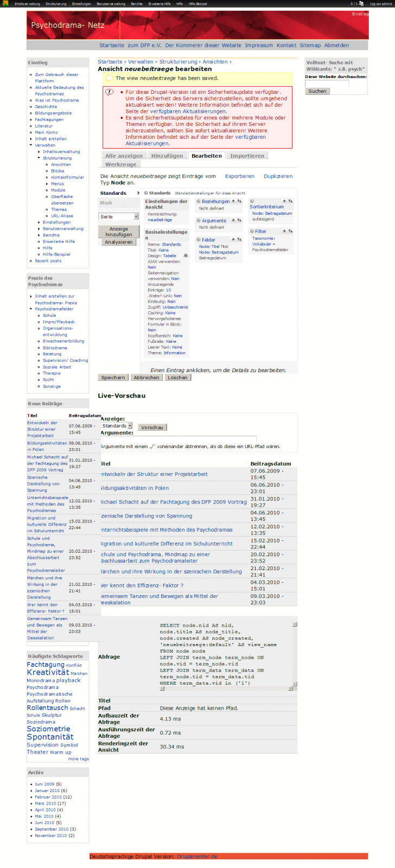Screen dimensions: 395x868
Task: Expand the Einstellungen item in the sidebar
Action: tap(39, 222)
